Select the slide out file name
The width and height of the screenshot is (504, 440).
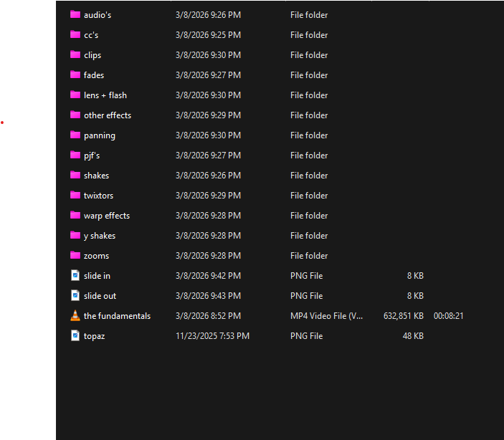point(100,296)
